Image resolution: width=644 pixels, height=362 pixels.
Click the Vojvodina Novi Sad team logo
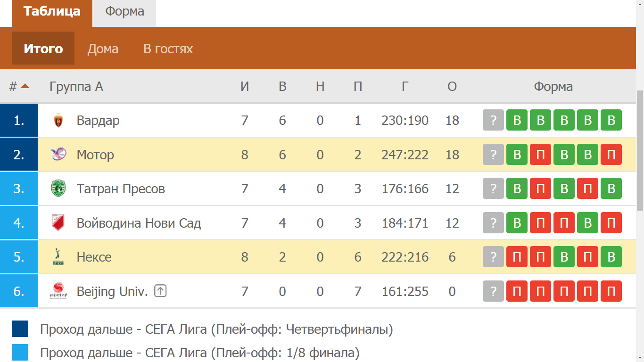click(58, 223)
